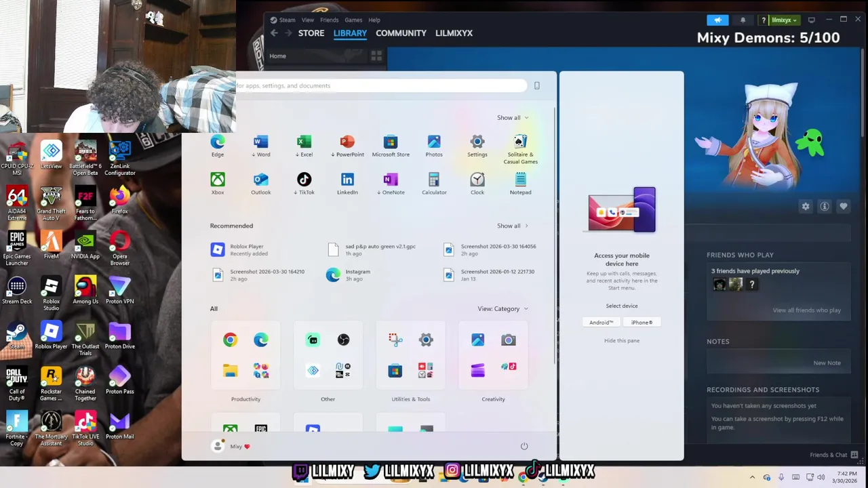
Task: Open Outlook pinned app
Action: [261, 184]
